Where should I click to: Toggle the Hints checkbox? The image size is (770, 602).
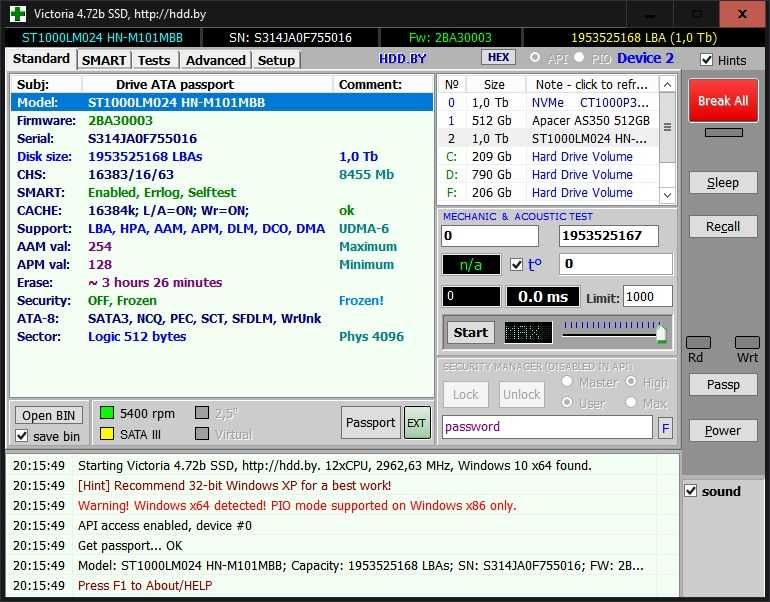coord(706,60)
